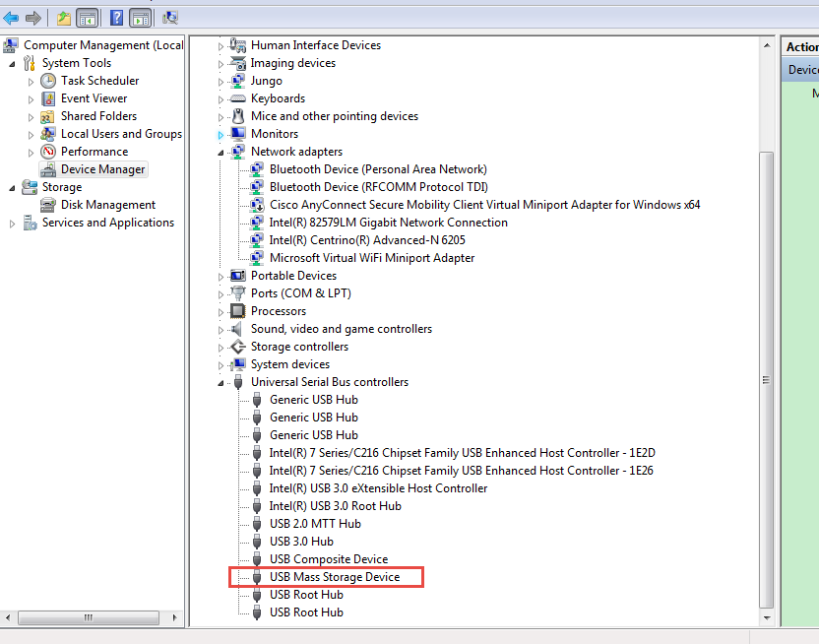Click the Portable Devices category icon

(x=238, y=276)
